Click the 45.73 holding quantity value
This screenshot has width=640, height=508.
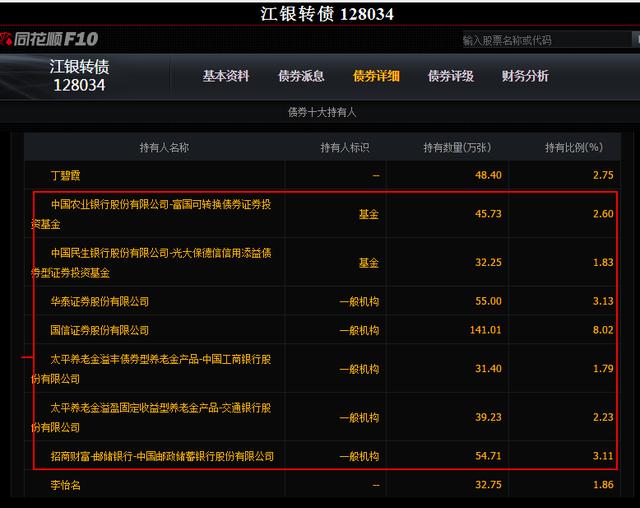(x=488, y=214)
